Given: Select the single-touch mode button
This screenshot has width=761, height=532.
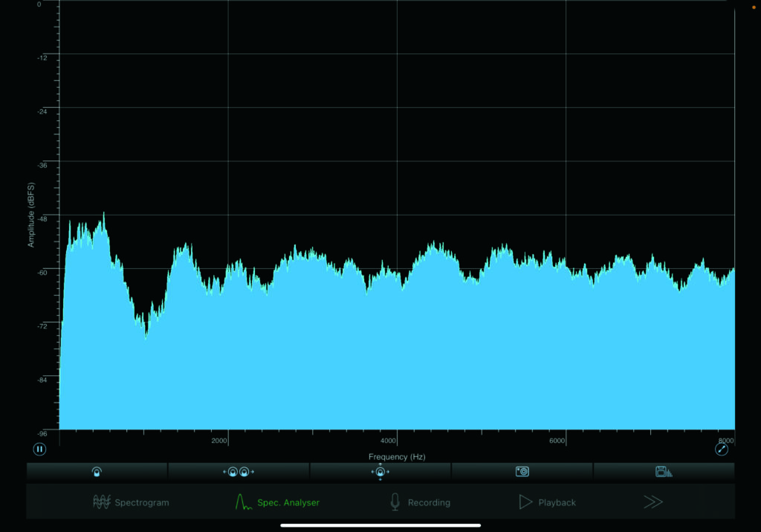Looking at the screenshot, I should 97,472.
